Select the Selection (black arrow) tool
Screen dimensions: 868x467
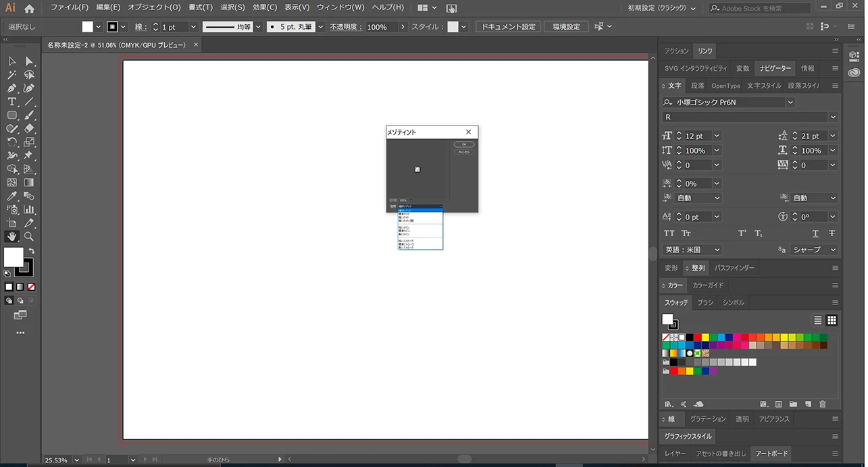coord(12,61)
